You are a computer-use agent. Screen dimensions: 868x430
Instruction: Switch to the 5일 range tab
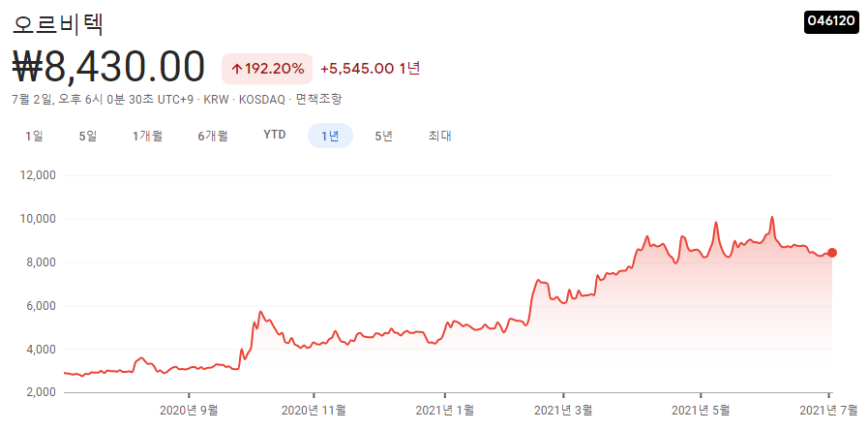tap(88, 136)
